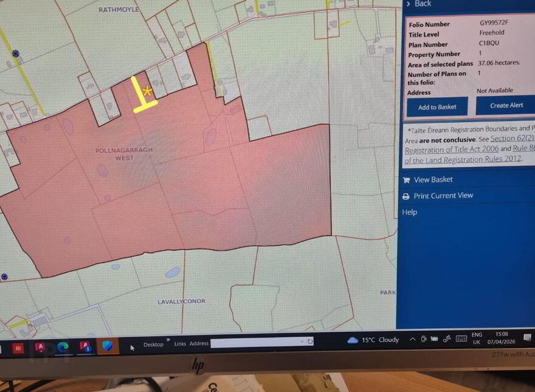Open the highlighted blue shield taskbar app
The height and width of the screenshot is (392, 535).
(x=107, y=346)
